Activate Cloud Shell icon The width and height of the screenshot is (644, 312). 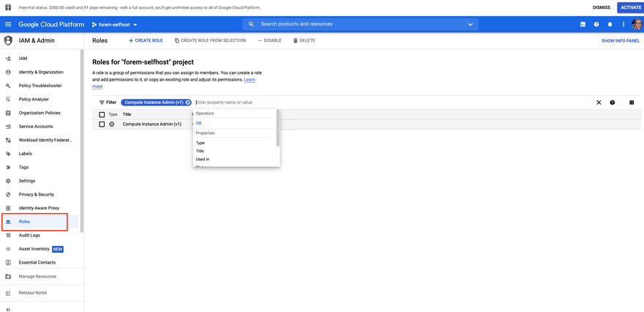(x=583, y=24)
